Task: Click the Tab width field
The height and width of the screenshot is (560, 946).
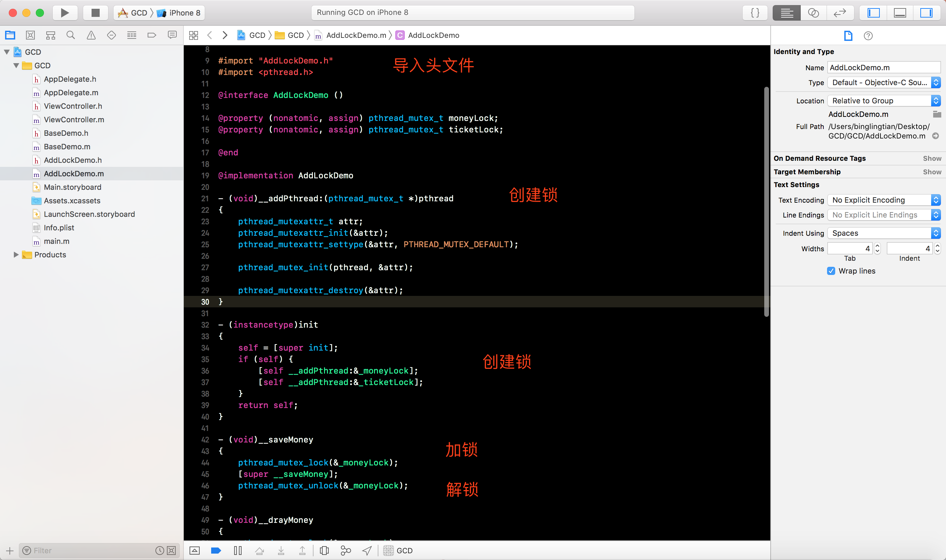Action: click(x=850, y=248)
